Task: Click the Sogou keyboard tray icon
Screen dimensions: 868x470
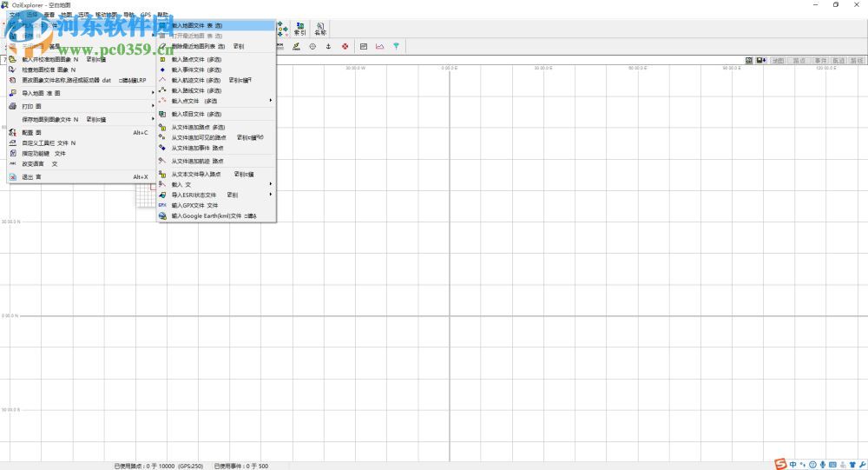Action: (x=832, y=465)
